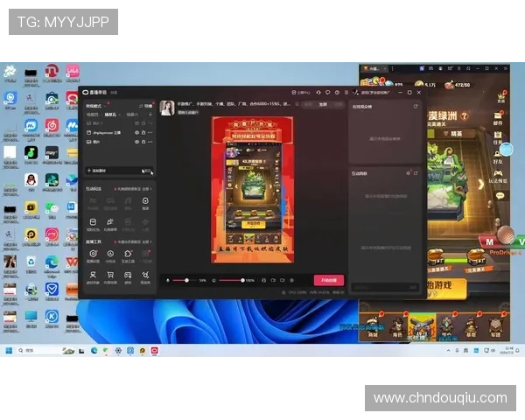This screenshot has height=420, width=525.
Task: Click the 任务 quest icon in game sidebar
Action: [498, 137]
